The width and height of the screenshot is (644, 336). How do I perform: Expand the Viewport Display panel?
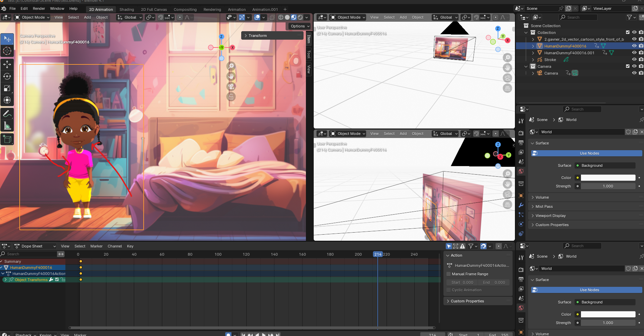(x=550, y=216)
